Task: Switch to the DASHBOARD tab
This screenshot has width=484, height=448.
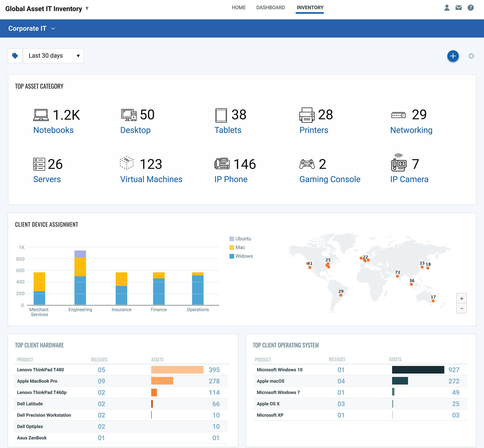Action: pyautogui.click(x=270, y=7)
